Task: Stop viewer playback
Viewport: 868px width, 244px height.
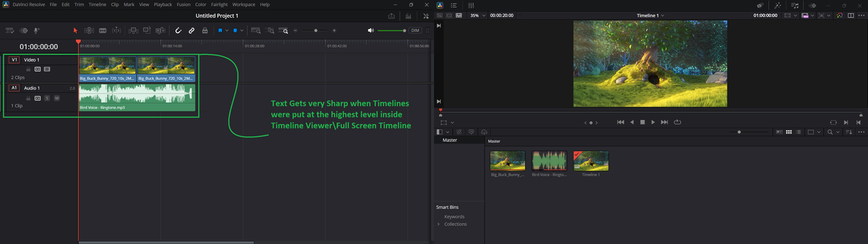Action: pos(642,122)
